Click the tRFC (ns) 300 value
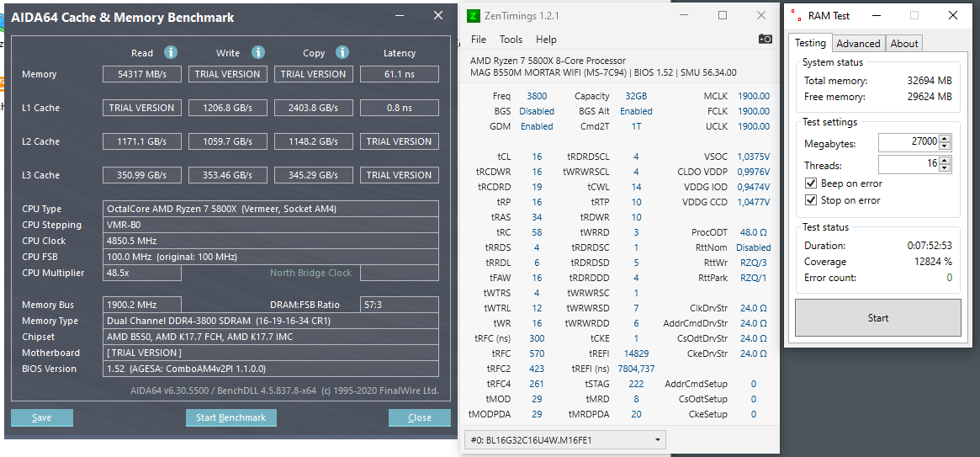 (x=537, y=338)
